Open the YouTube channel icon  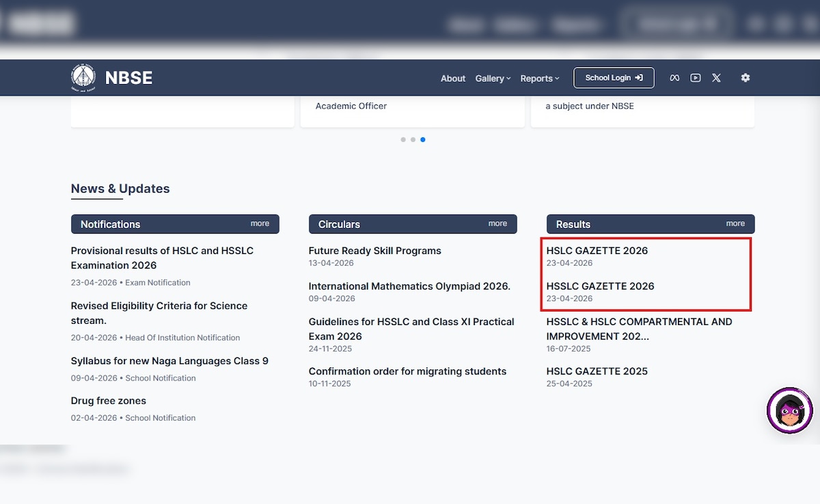(x=695, y=78)
